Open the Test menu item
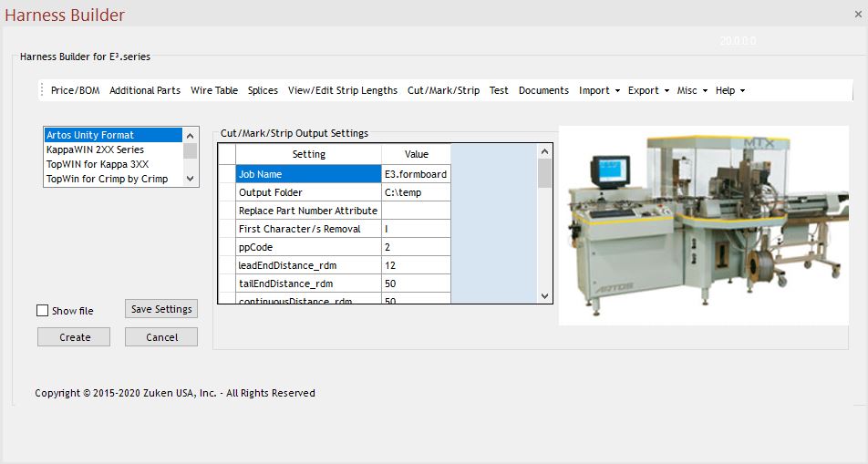This screenshot has height=464, width=868. tap(499, 90)
